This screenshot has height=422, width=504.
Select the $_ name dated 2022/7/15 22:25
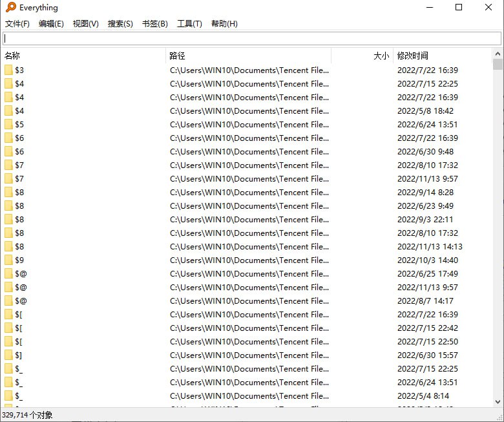coord(19,368)
